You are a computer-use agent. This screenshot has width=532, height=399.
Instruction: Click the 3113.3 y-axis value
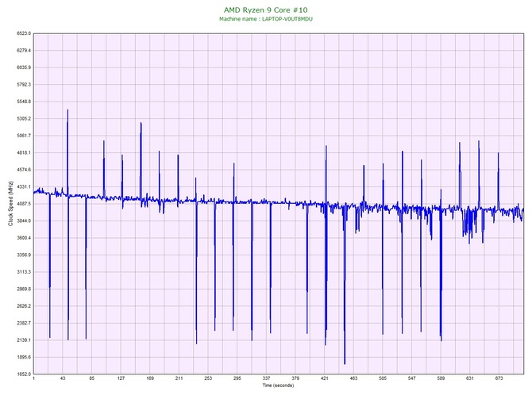24,272
